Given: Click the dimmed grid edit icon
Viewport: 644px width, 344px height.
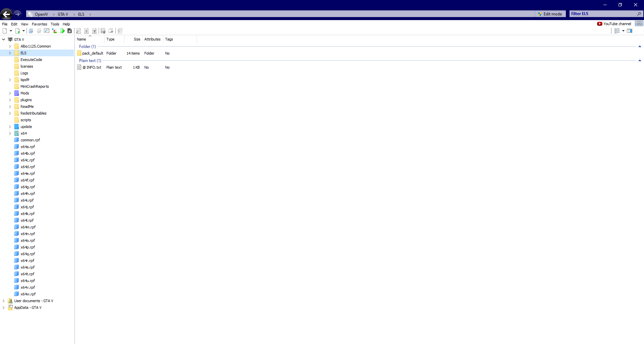Looking at the screenshot, I should point(39,31).
